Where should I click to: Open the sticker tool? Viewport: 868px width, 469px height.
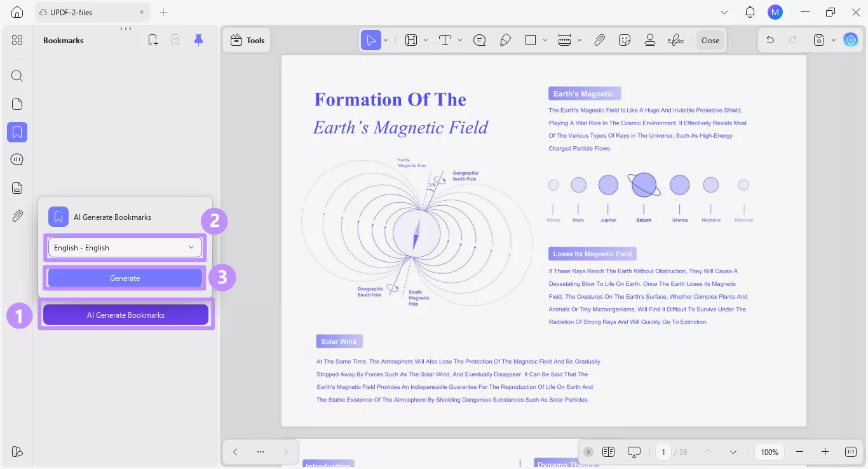click(625, 40)
